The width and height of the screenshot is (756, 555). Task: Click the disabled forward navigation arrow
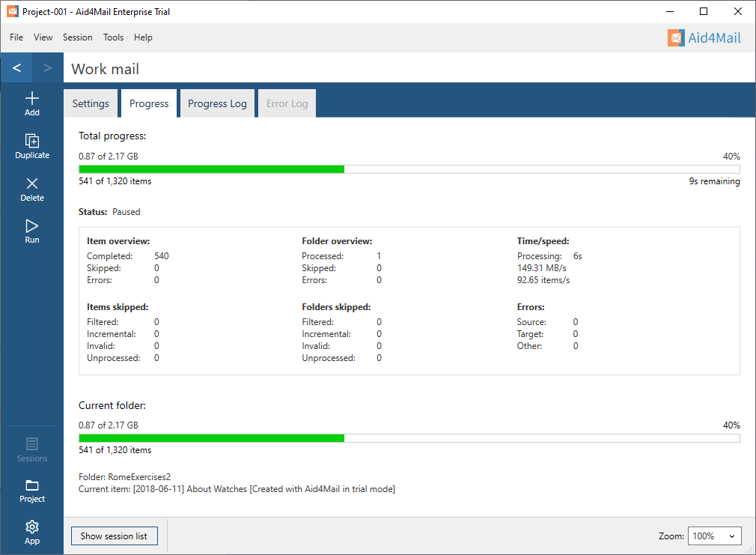[x=46, y=67]
